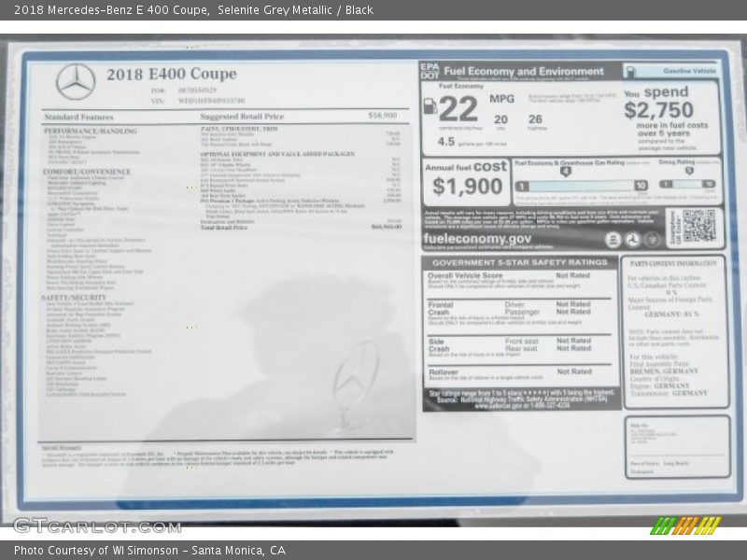Click the Smog Rating scale bar
Image resolution: width=747 pixels, height=560 pixels.
pyautogui.click(x=688, y=185)
